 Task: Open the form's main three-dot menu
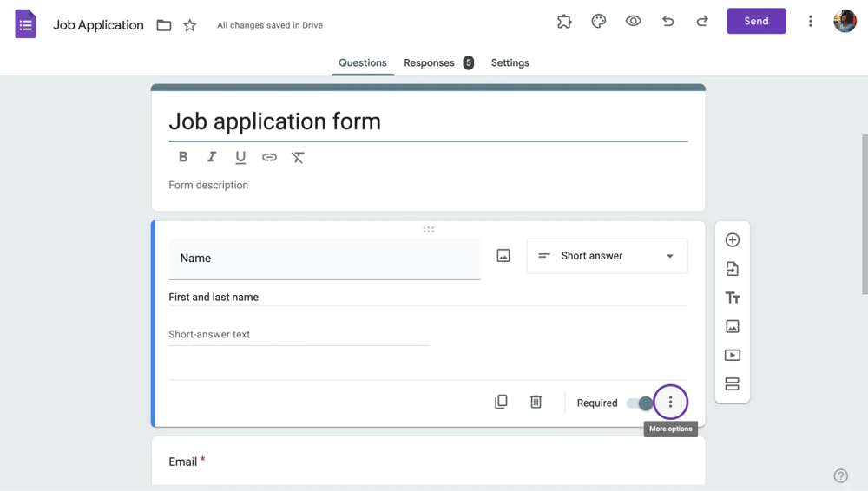click(x=811, y=22)
